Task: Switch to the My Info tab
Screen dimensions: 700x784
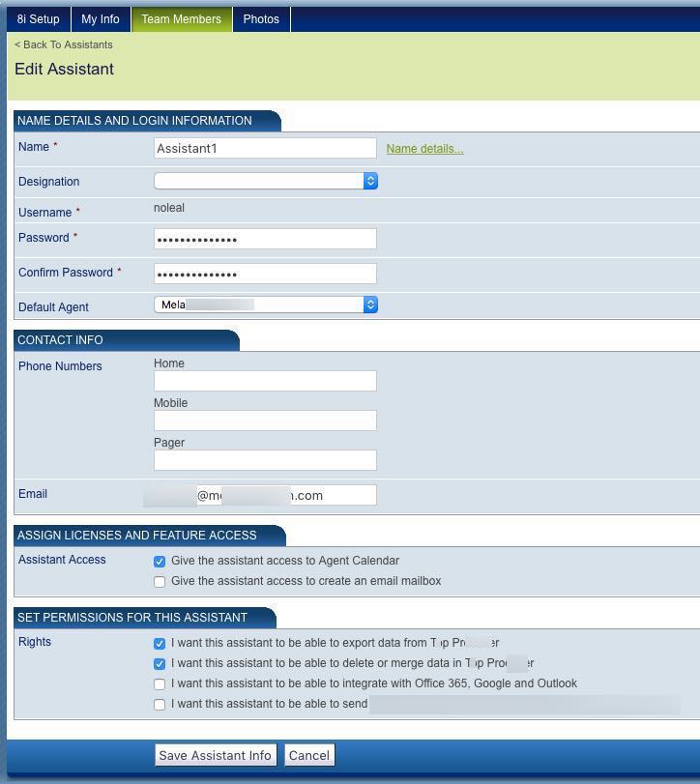Action: 101,19
